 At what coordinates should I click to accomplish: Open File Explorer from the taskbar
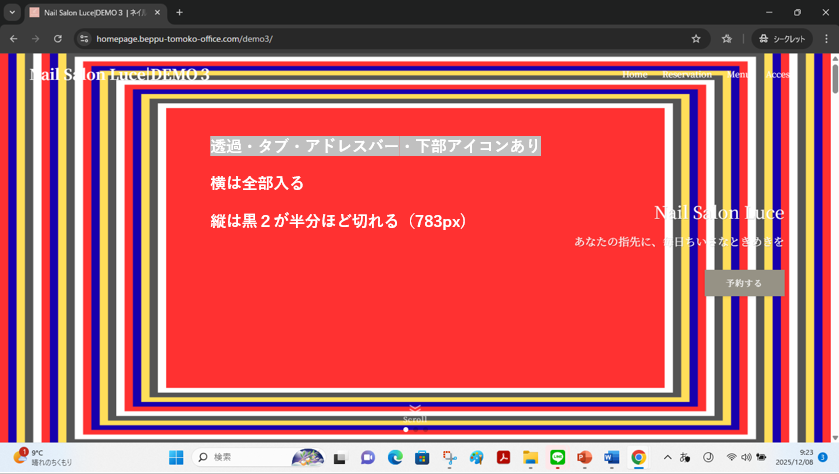(x=530, y=457)
